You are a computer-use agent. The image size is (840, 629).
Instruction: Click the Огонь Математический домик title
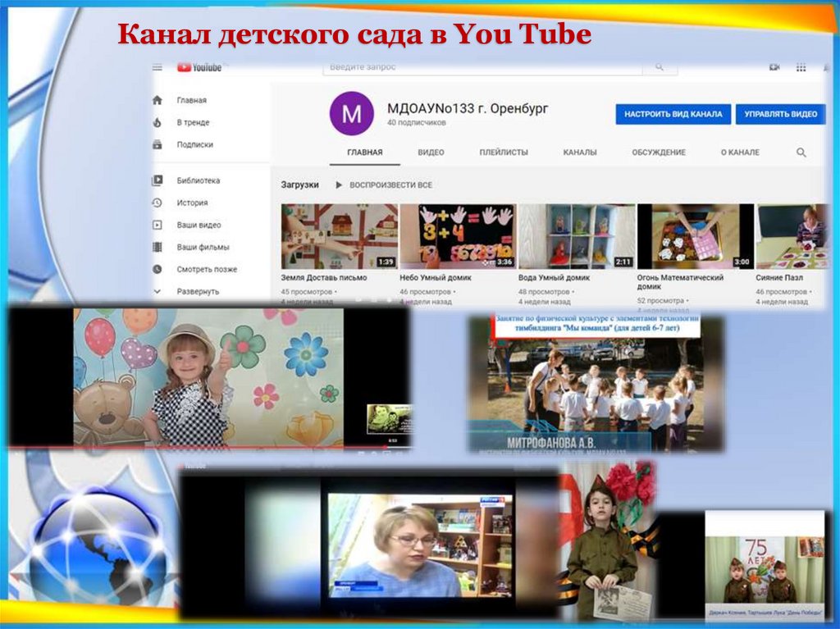tap(680, 282)
